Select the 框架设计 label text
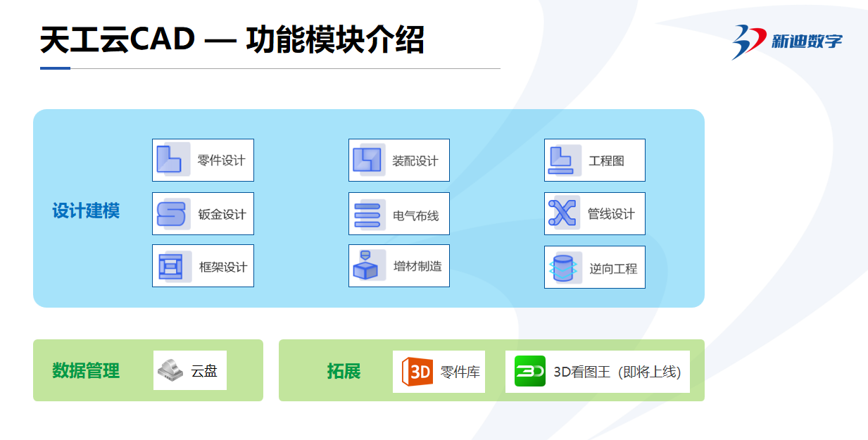Image resolution: width=868 pixels, height=440 pixels. point(223,267)
